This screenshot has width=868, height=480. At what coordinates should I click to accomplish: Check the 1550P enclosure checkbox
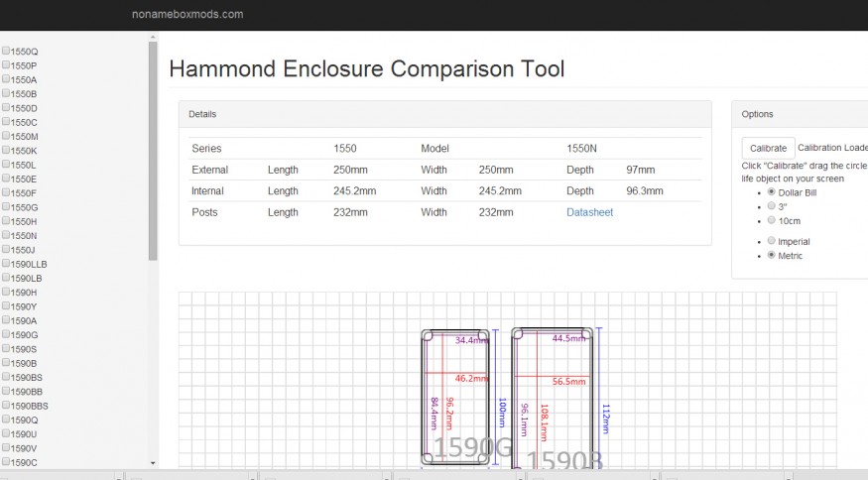(6, 64)
